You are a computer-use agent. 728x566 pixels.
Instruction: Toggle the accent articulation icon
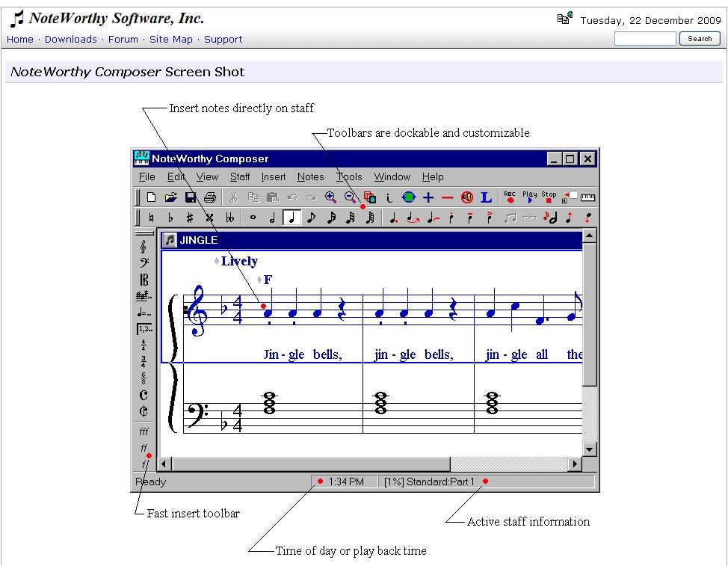point(490,218)
